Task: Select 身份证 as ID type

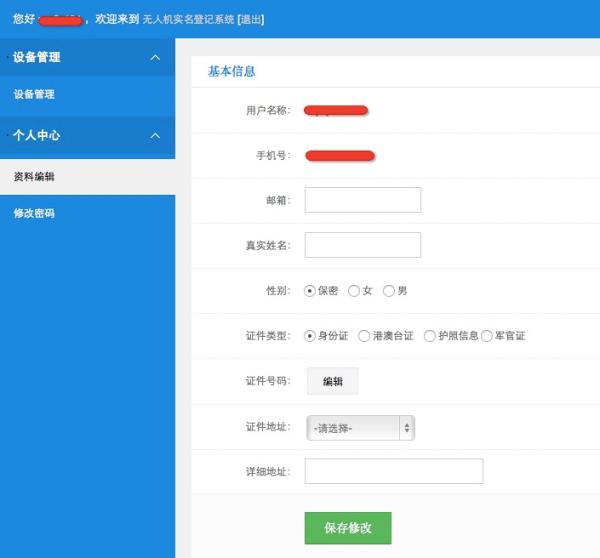Action: pos(310,336)
